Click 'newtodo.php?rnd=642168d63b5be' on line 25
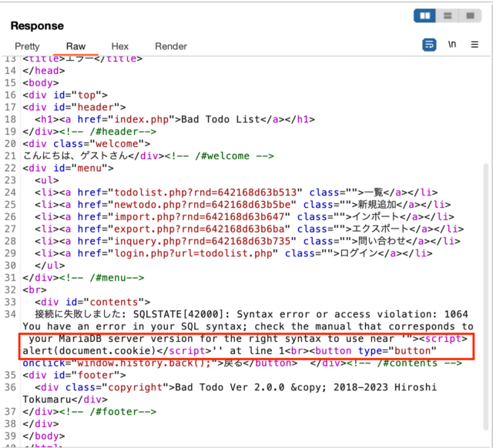 coord(203,205)
